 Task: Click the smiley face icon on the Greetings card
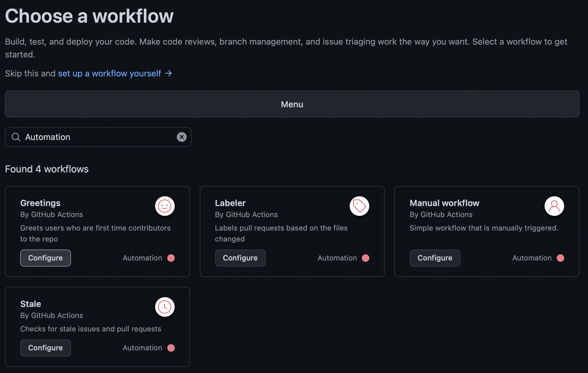click(165, 206)
